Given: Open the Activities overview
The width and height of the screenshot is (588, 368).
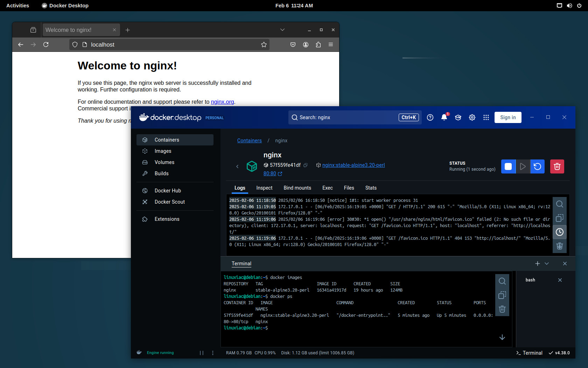Looking at the screenshot, I should tap(17, 6).
